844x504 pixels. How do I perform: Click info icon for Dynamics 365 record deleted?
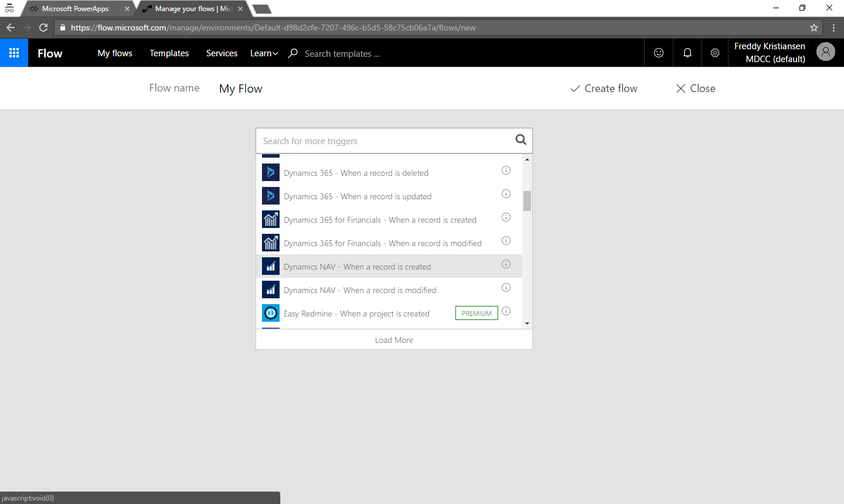click(x=506, y=171)
